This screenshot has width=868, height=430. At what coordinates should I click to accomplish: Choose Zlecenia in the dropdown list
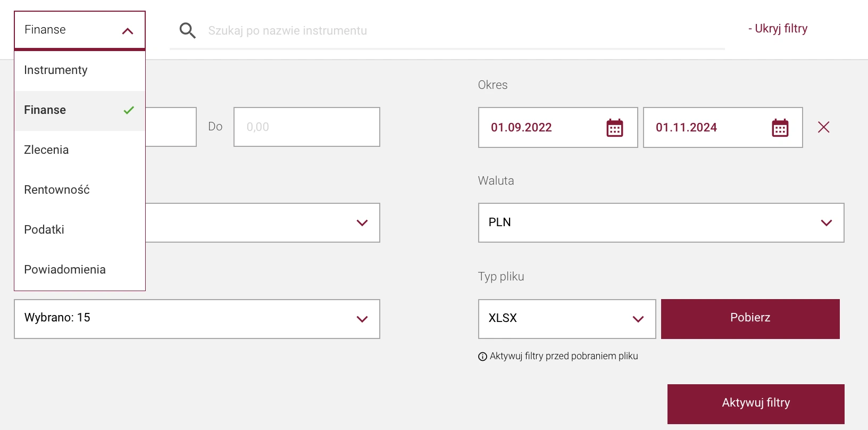pos(46,150)
